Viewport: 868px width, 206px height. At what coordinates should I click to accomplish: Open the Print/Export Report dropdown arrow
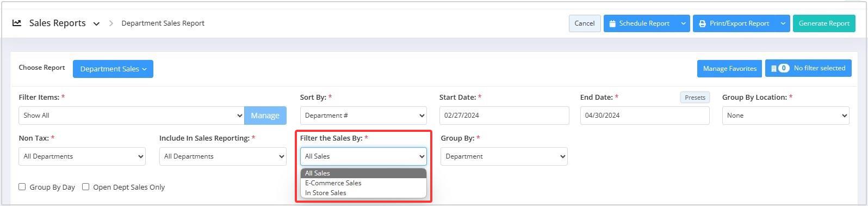coord(783,23)
